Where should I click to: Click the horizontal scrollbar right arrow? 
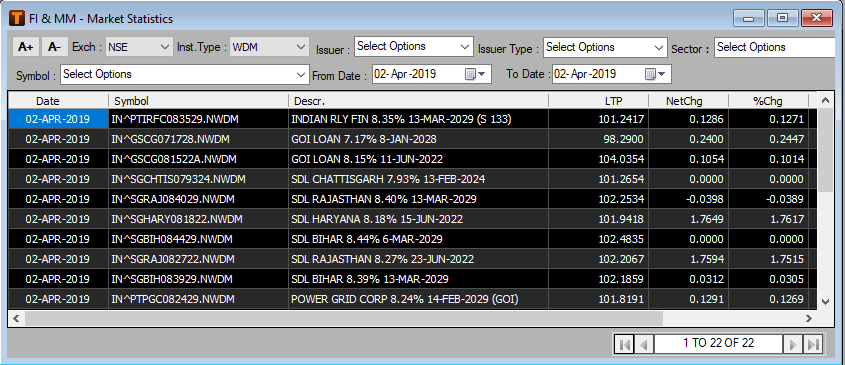808,318
